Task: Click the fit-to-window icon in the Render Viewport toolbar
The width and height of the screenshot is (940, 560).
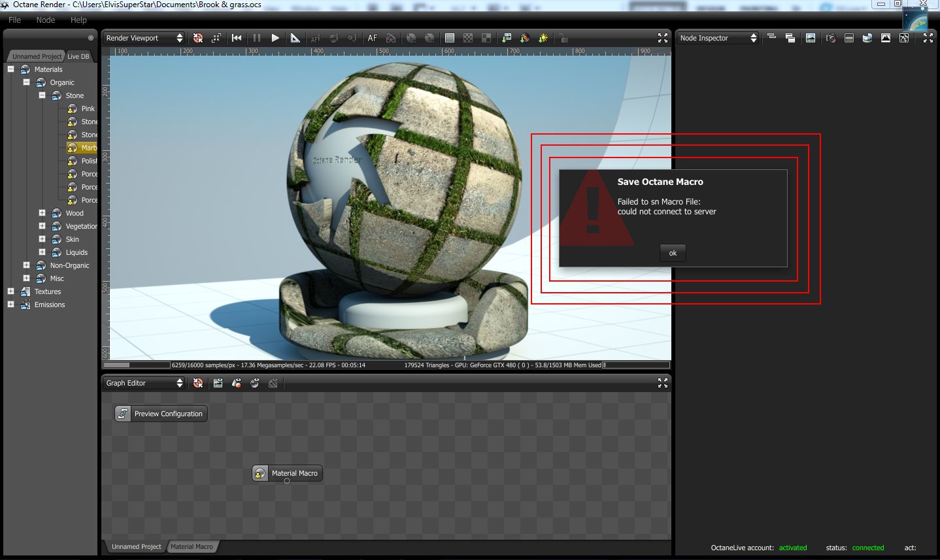Action: coord(216,38)
